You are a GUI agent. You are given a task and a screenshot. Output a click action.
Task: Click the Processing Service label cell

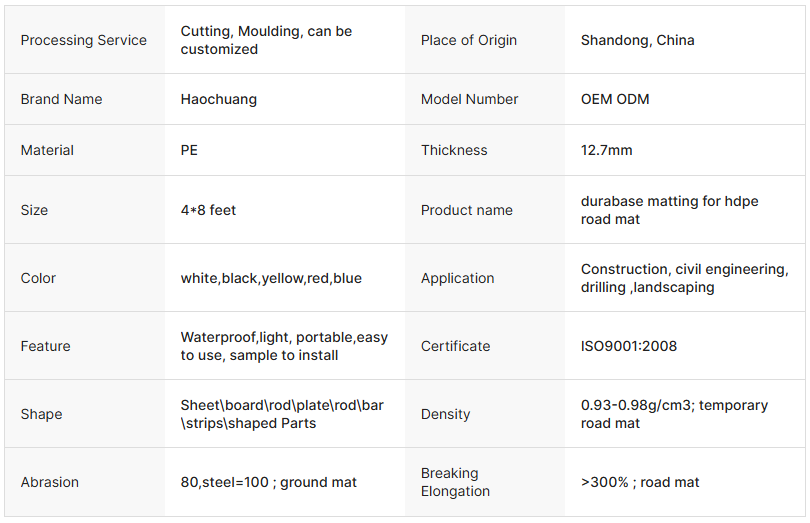pos(84,40)
